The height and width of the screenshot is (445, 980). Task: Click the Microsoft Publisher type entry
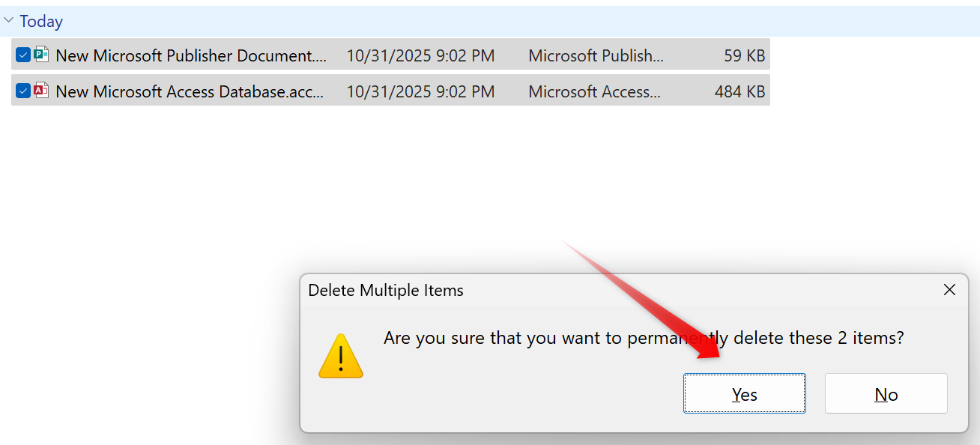click(596, 55)
